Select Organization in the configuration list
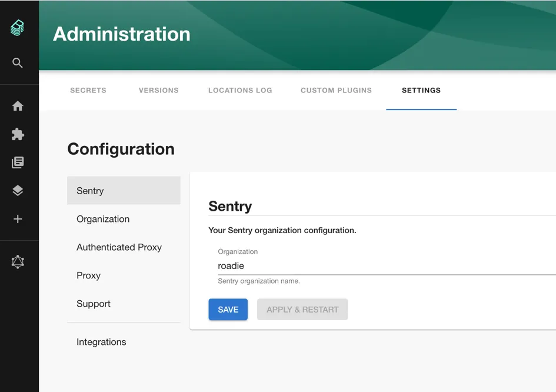This screenshot has width=556, height=392. [103, 218]
